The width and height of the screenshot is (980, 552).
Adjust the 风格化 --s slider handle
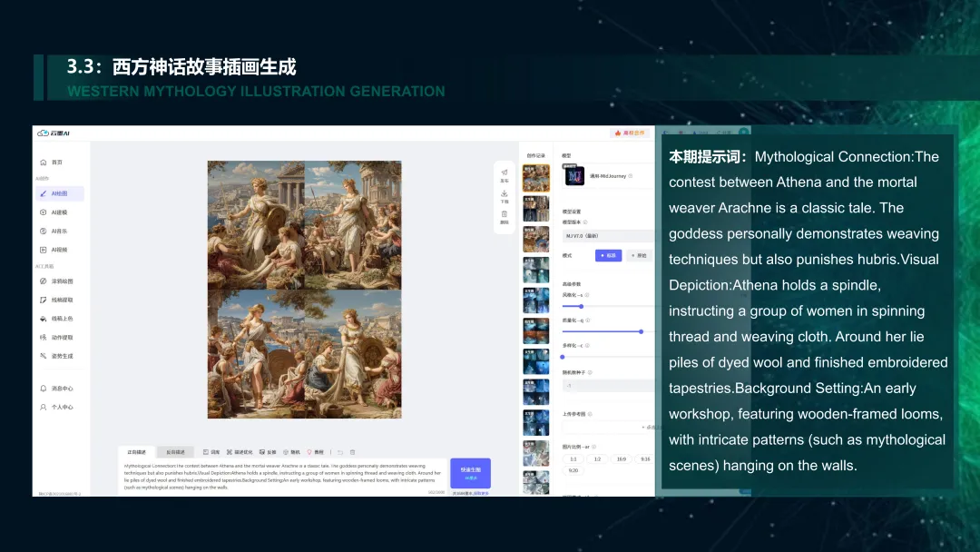pos(581,306)
